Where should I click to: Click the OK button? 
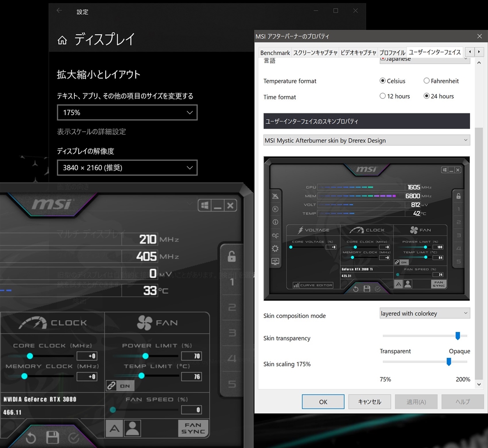coord(323,402)
